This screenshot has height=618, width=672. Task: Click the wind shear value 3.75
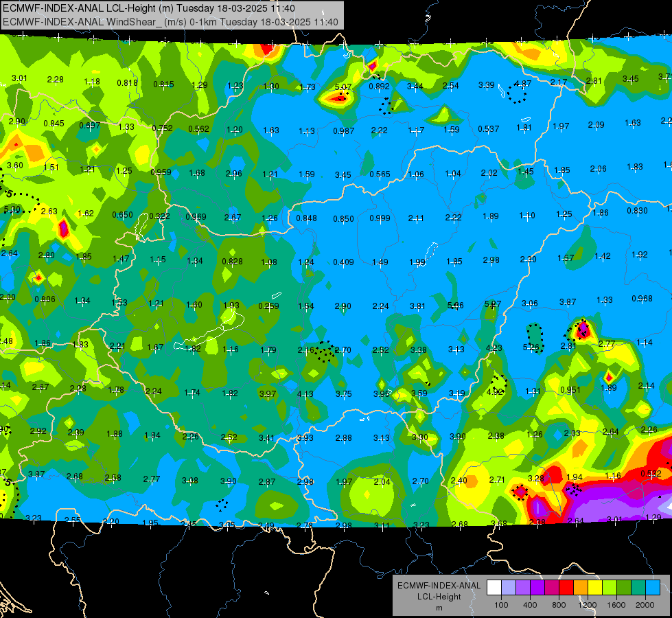tap(343, 393)
